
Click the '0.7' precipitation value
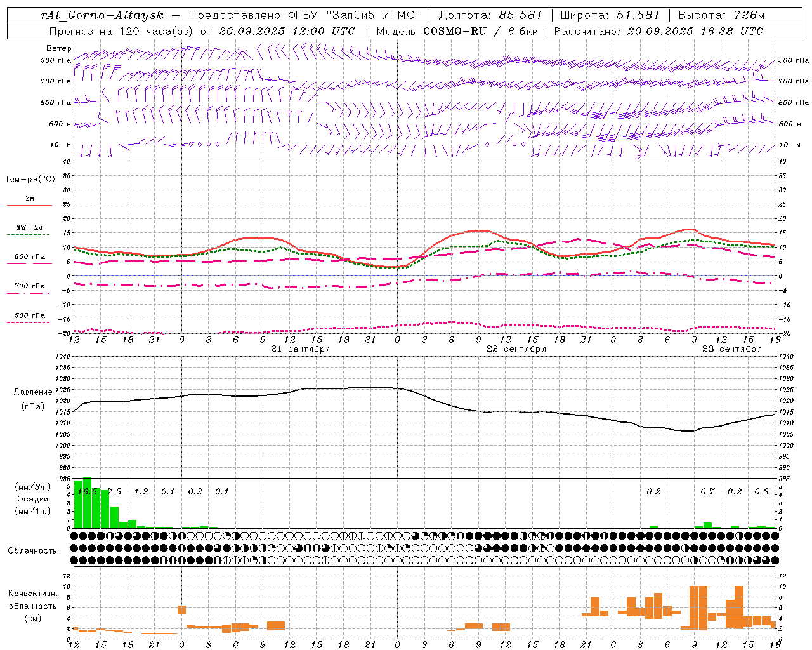click(x=707, y=492)
